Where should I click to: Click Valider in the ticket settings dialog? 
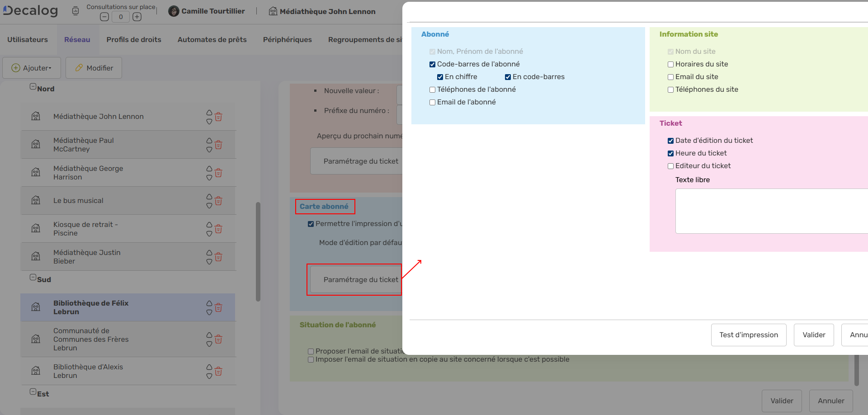coord(813,335)
